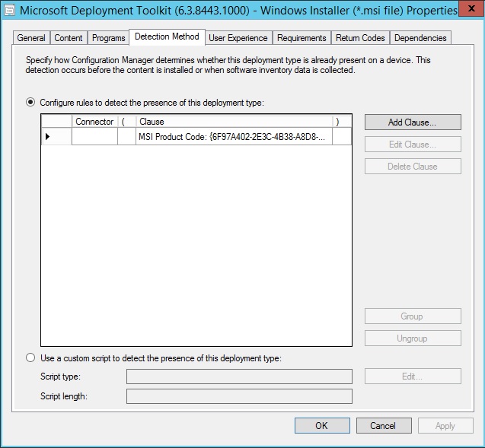Click the Connector cell in first row
This screenshot has width=485, height=448.
[x=94, y=136]
